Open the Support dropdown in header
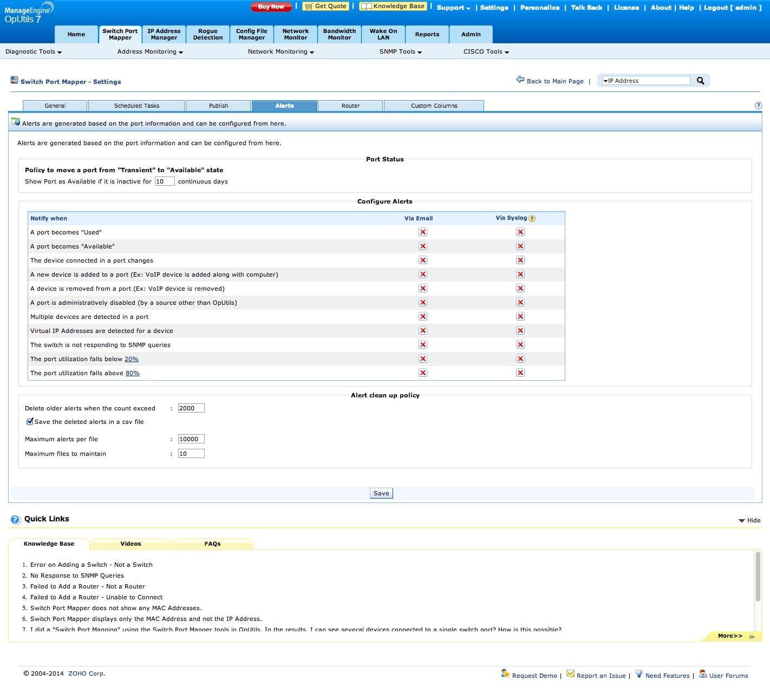The image size is (770, 700). click(x=454, y=8)
